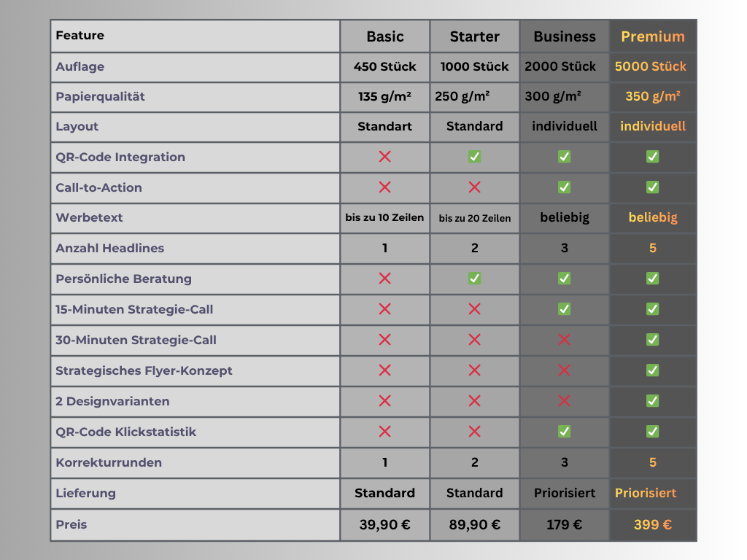
Task: Click the Basic price 39,90 €
Action: point(385,524)
